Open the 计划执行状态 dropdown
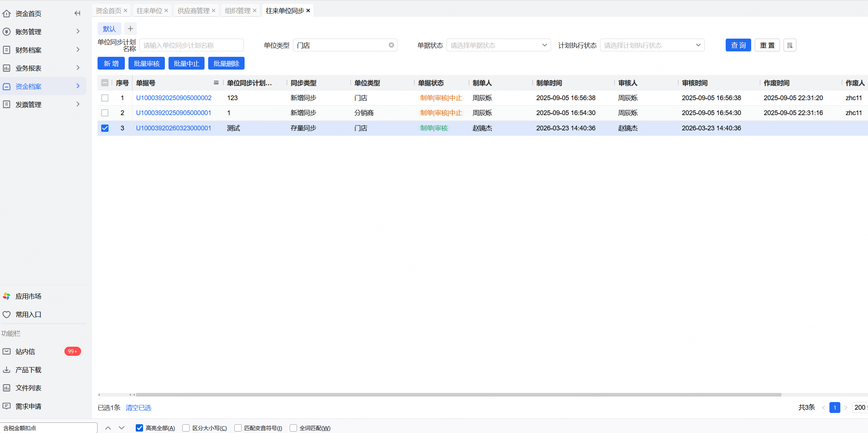The width and height of the screenshot is (868, 433). coord(652,45)
